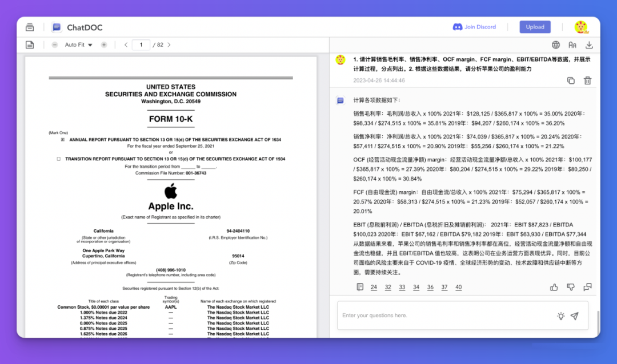The width and height of the screenshot is (617, 364).
Task: Copy the user question message
Action: 571,80
